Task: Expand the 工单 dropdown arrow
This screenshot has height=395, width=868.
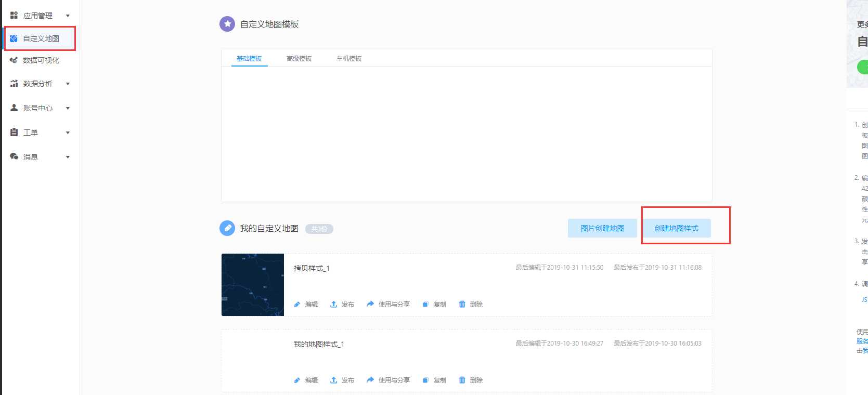Action: point(68,133)
